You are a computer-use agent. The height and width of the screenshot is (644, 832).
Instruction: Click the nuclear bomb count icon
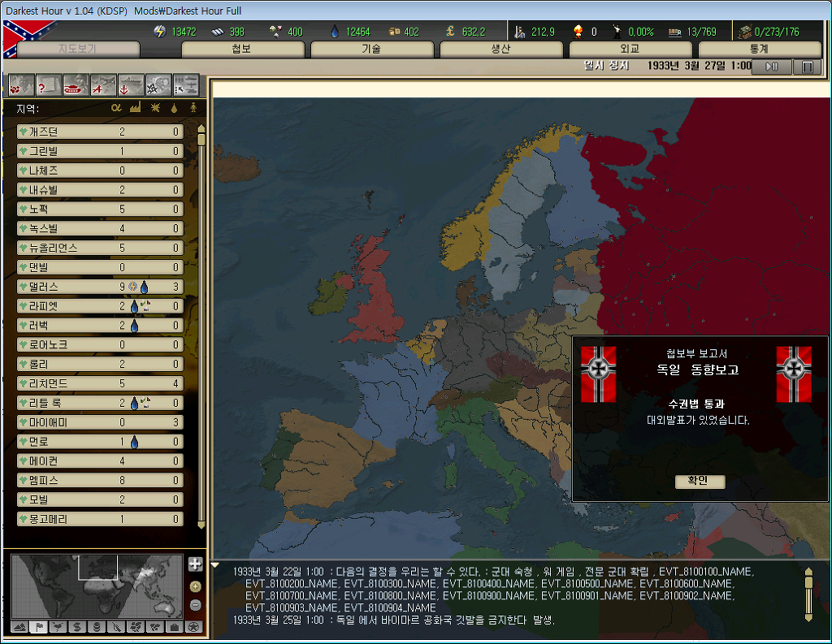click(578, 32)
